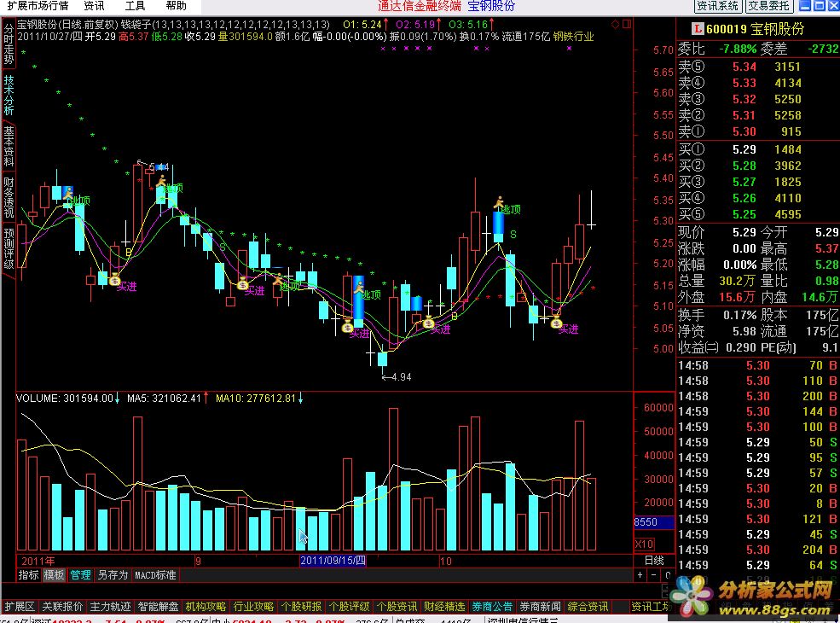Open the 技术分析 side tab

point(9,95)
